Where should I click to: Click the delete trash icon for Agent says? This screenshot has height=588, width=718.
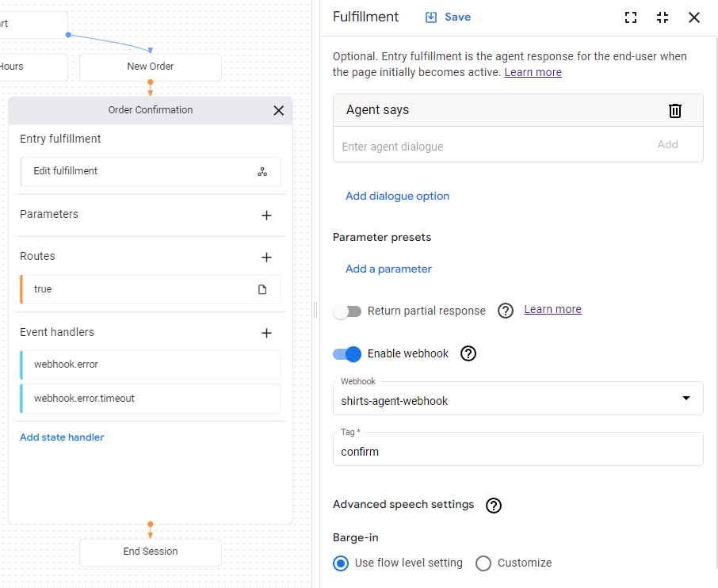[674, 111]
